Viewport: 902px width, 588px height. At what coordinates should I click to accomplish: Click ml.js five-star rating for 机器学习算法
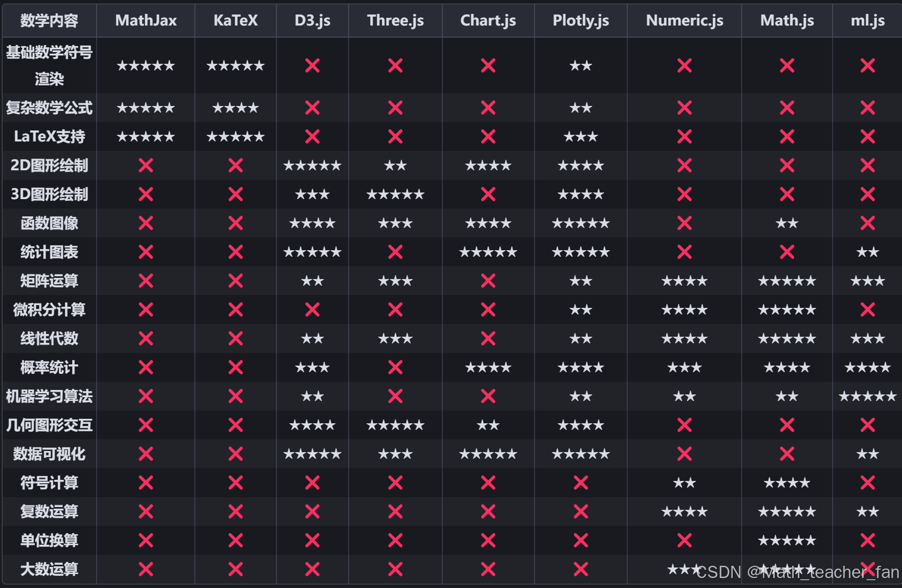(x=868, y=396)
